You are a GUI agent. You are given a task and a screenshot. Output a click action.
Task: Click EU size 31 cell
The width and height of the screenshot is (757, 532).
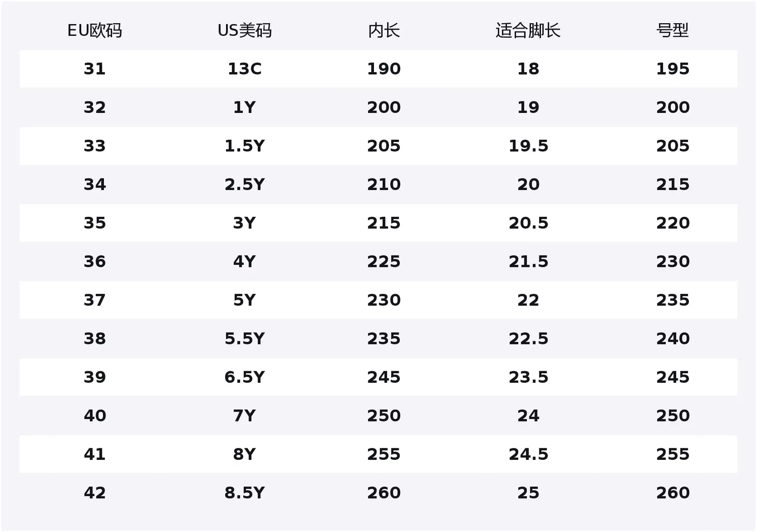tap(94, 69)
